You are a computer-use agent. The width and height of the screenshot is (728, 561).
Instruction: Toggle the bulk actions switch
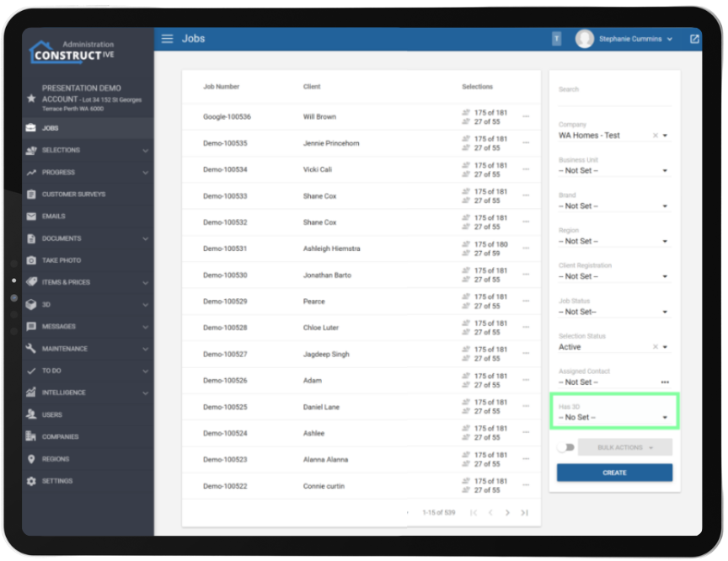point(566,447)
